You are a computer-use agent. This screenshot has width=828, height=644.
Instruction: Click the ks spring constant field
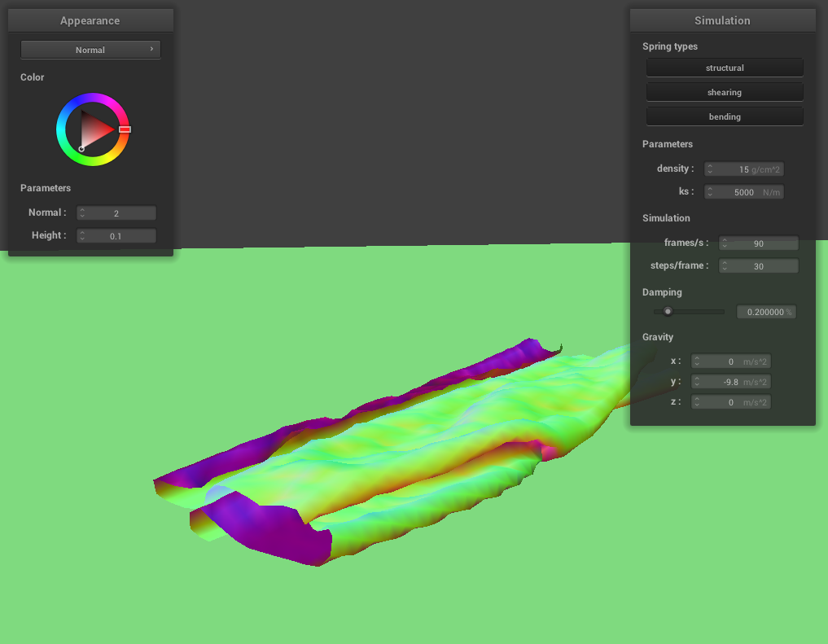[x=744, y=191]
